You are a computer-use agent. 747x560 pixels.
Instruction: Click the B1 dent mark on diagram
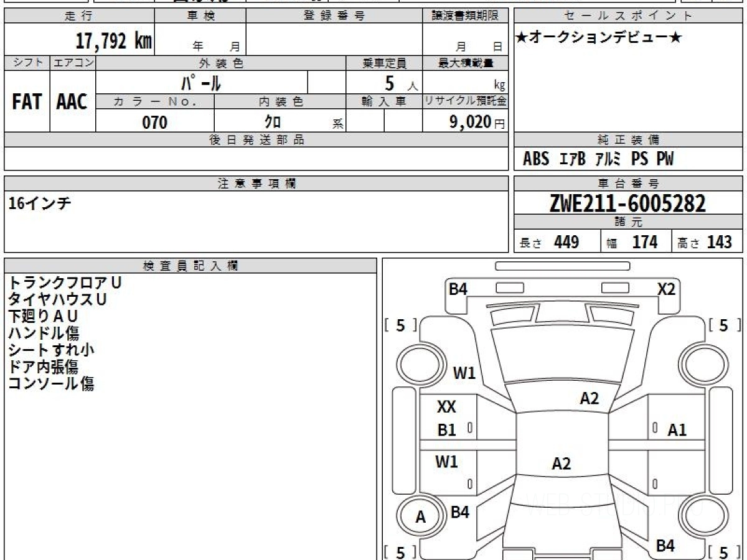pos(446,429)
